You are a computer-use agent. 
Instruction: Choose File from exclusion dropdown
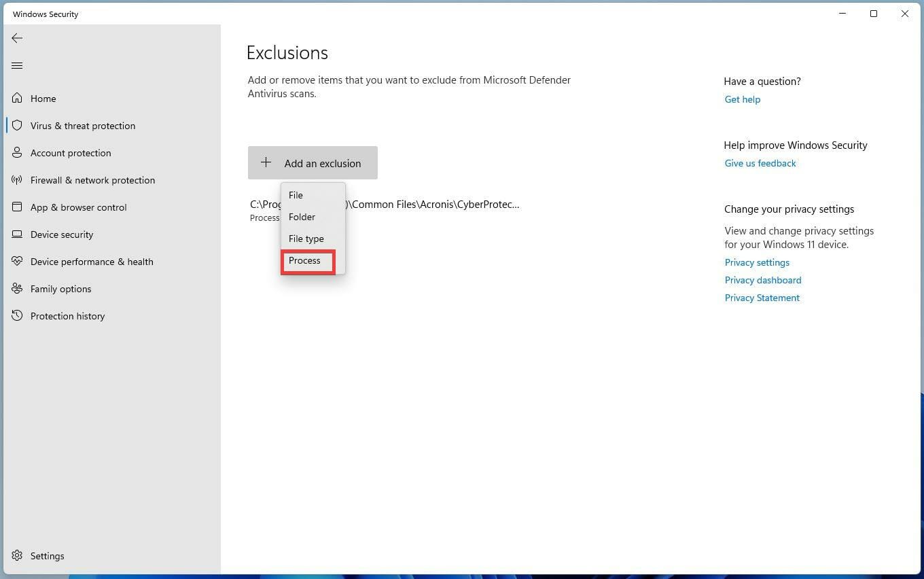(x=313, y=195)
